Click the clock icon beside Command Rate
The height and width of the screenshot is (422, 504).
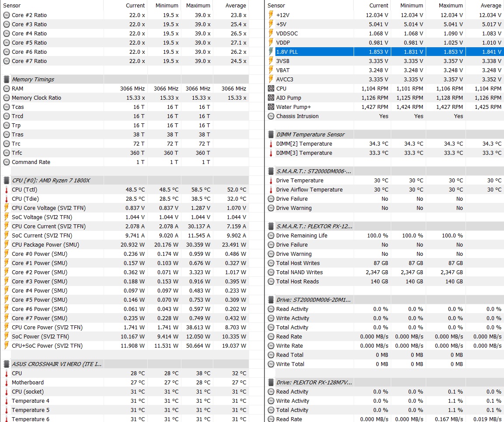(7, 162)
